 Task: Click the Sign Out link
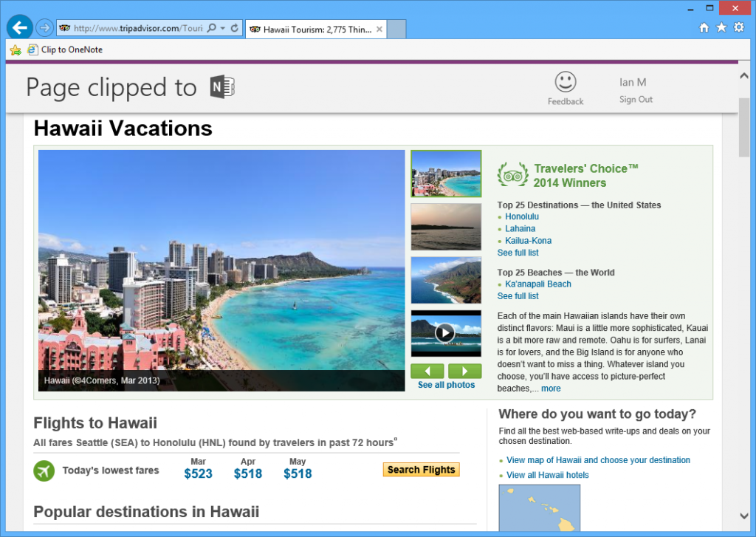pyautogui.click(x=636, y=100)
